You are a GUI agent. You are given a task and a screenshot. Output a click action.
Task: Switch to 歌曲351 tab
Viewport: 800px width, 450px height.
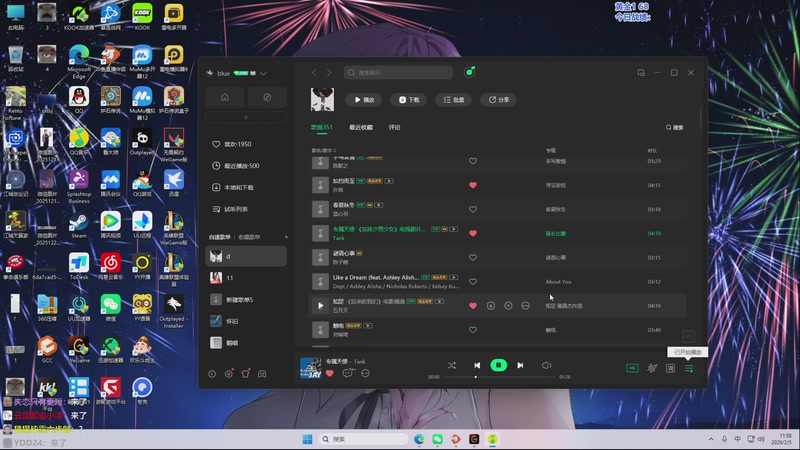click(321, 128)
